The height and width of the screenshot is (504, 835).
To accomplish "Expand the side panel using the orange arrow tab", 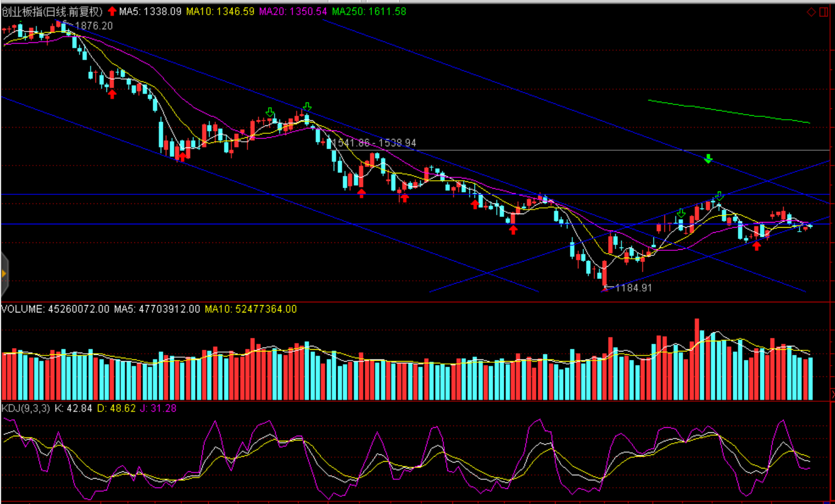I will [x=4, y=274].
